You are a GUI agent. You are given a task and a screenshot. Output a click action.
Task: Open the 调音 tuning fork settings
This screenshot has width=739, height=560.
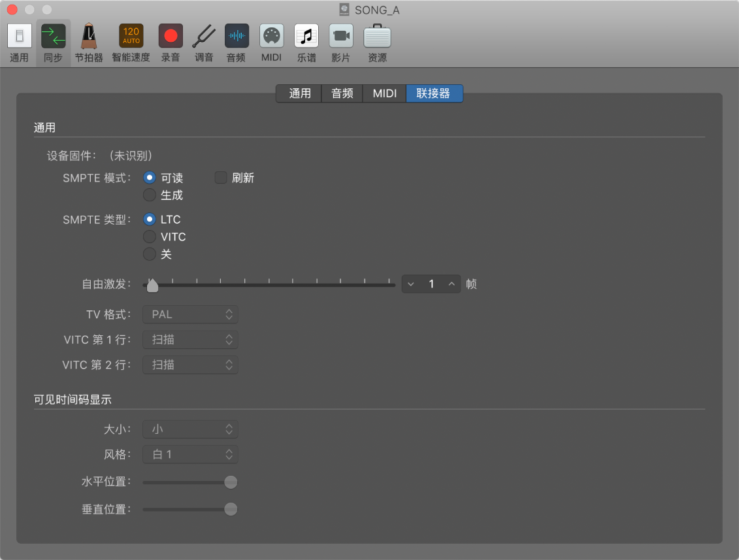pyautogui.click(x=204, y=42)
